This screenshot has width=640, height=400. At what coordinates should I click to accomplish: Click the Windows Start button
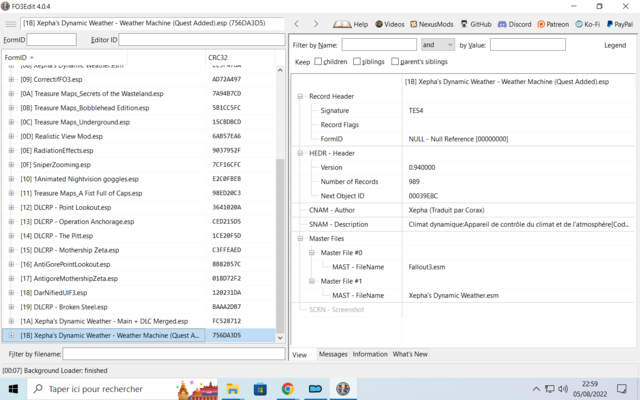[13, 389]
